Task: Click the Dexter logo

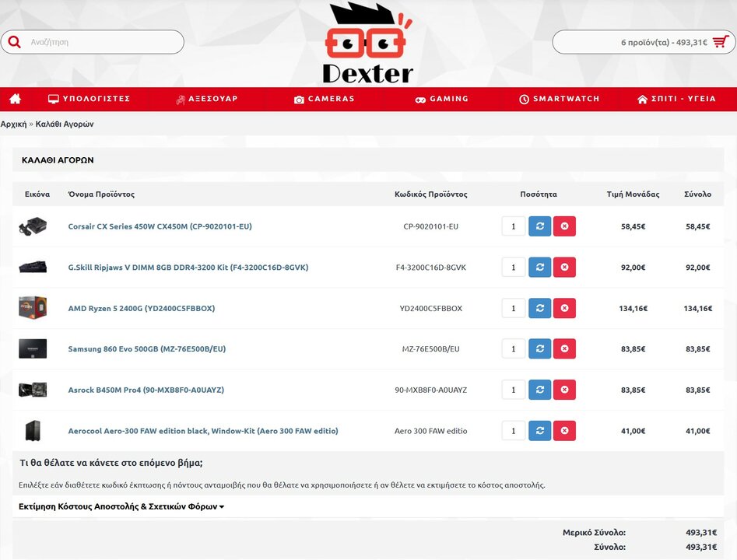Action: click(368, 44)
